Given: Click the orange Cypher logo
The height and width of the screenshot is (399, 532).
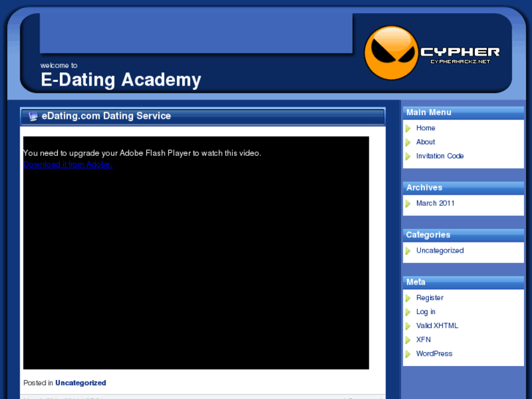Looking at the screenshot, I should click(391, 53).
